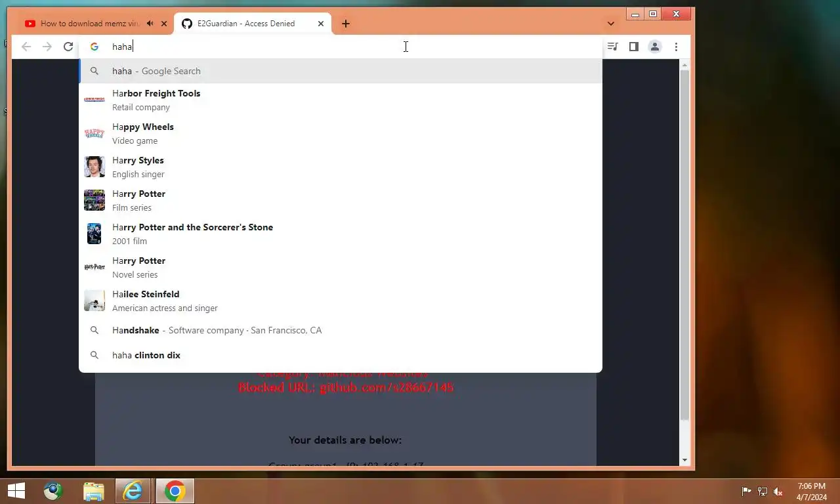Click the address bar with text haha

click(x=340, y=47)
